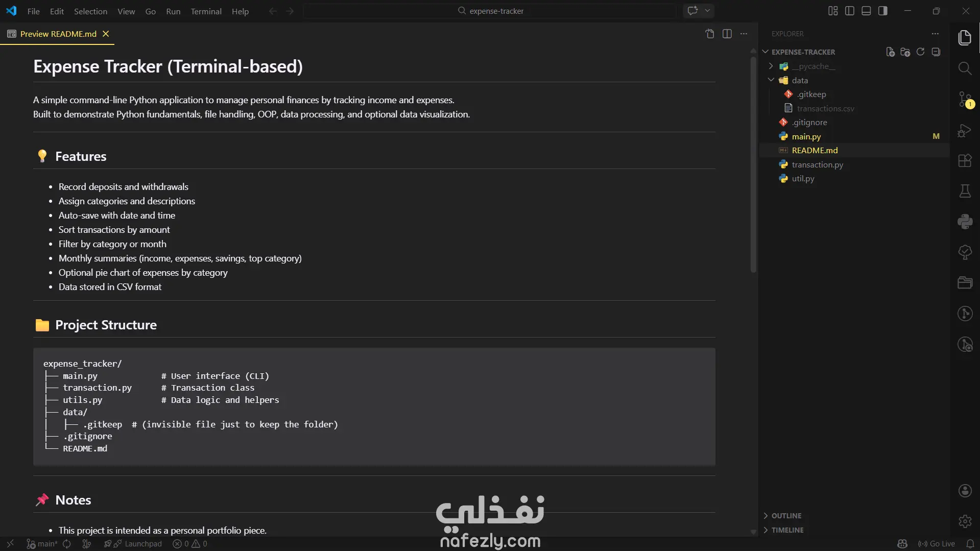Screen dimensions: 980x551
Task: Open the Go menu
Action: (x=150, y=11)
